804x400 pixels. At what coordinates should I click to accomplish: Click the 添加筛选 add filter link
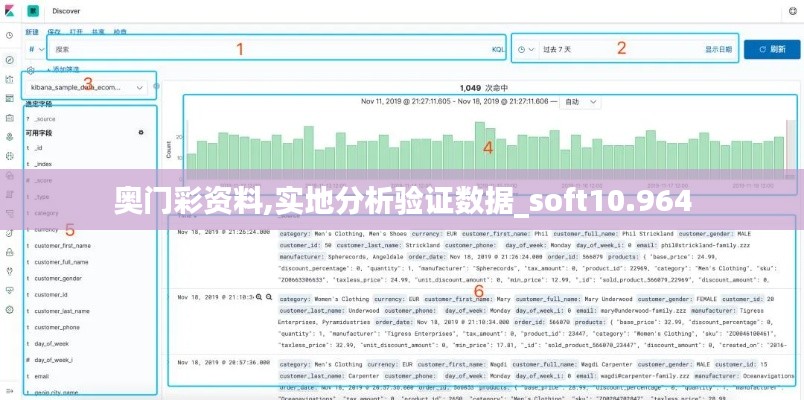(64, 69)
